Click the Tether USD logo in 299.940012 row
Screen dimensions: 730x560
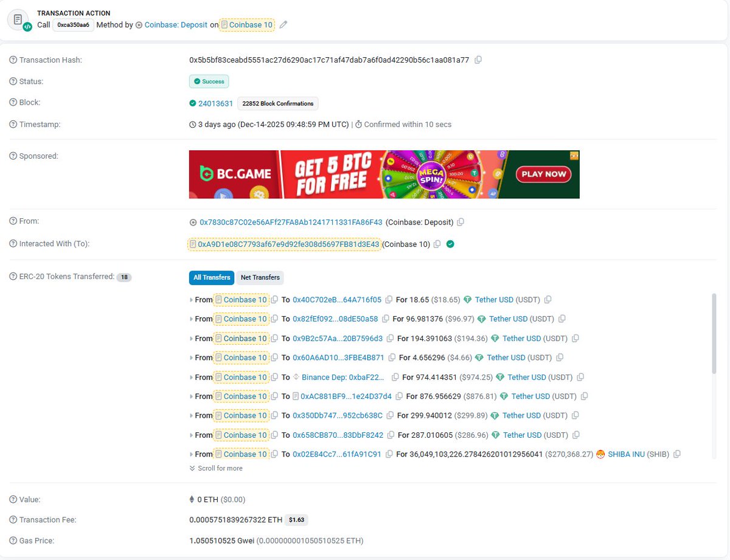(495, 416)
